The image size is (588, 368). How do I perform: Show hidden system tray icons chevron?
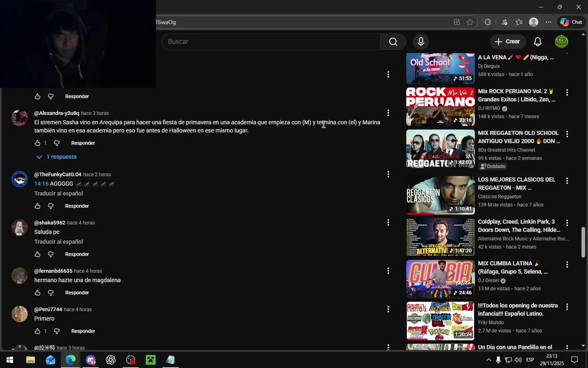pos(488,360)
